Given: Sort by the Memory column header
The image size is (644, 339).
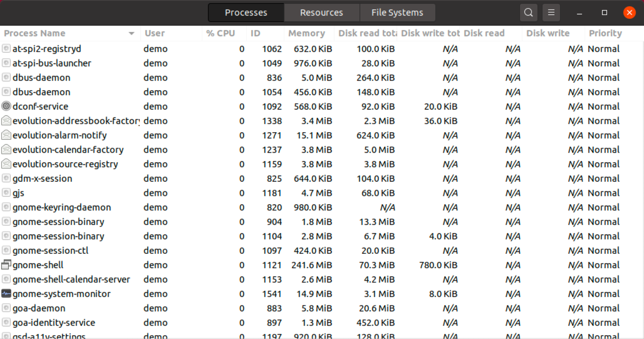Looking at the screenshot, I should coord(309,33).
